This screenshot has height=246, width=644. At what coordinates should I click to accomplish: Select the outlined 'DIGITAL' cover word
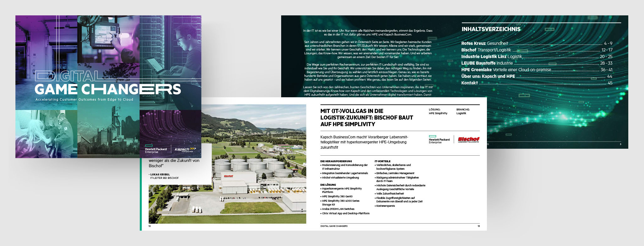(68, 76)
